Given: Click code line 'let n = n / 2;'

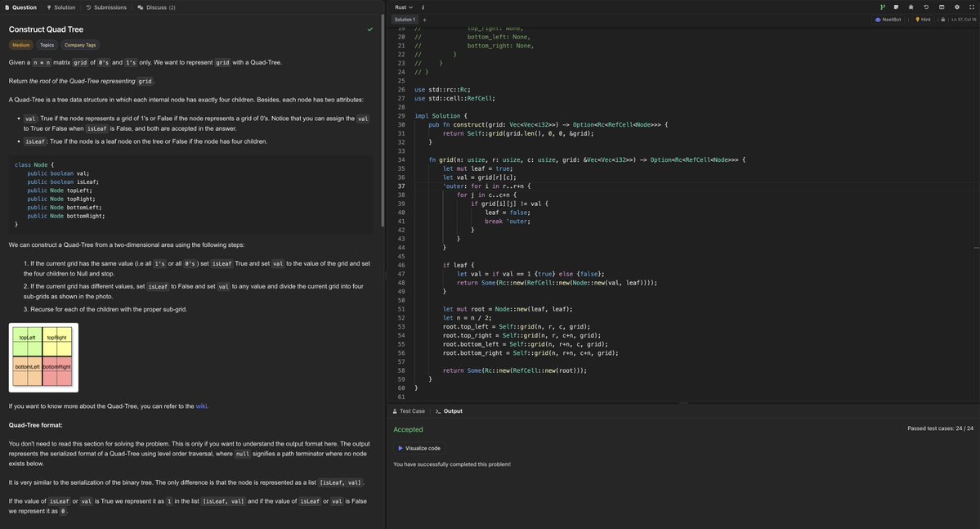Looking at the screenshot, I should pos(467,318).
